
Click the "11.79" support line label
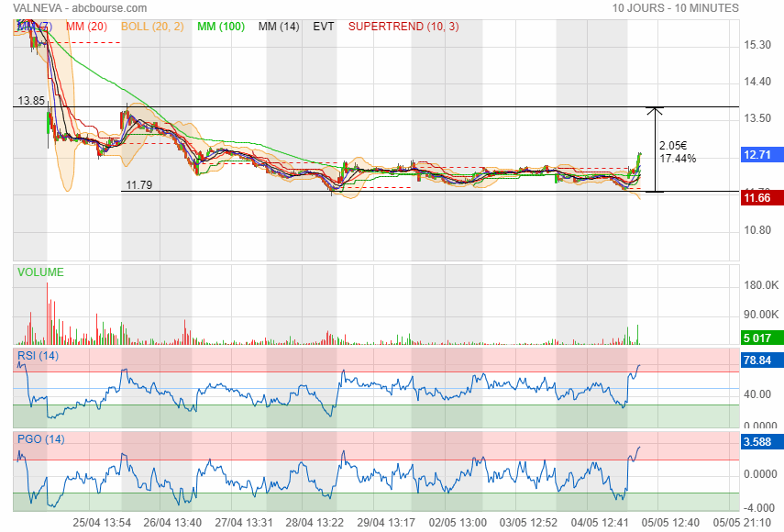click(x=139, y=185)
